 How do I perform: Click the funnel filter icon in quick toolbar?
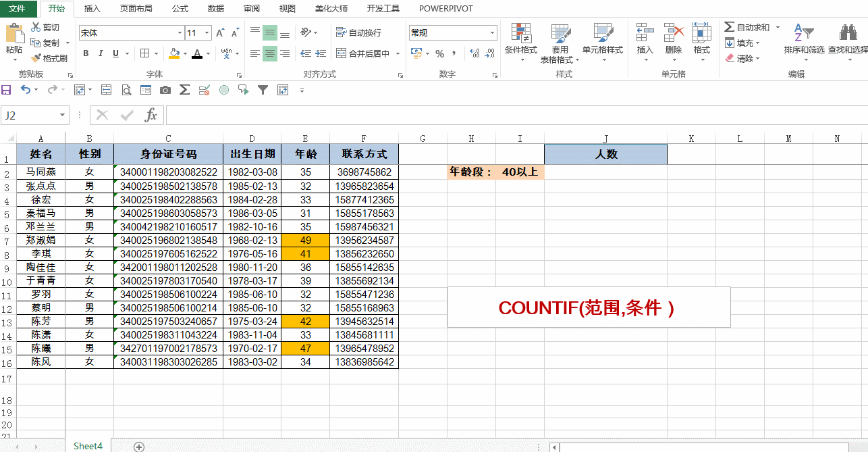click(x=263, y=89)
